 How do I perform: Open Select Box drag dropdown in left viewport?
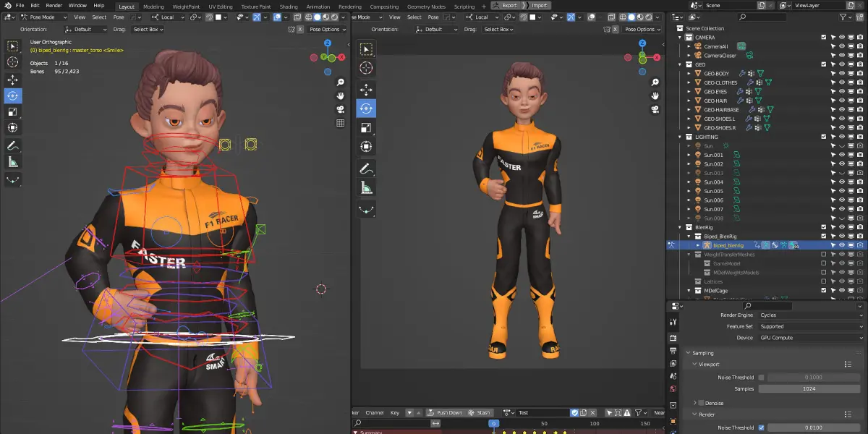pos(148,30)
